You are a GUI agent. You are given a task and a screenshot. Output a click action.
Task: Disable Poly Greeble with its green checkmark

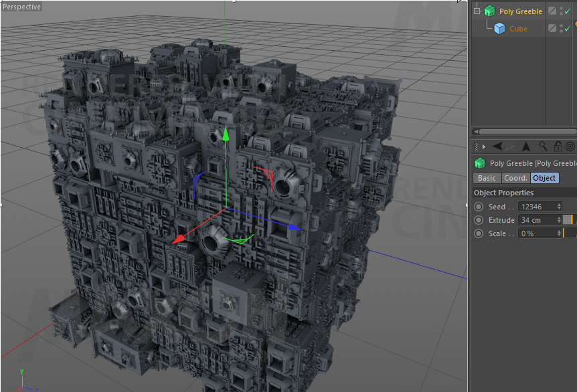[x=568, y=11]
